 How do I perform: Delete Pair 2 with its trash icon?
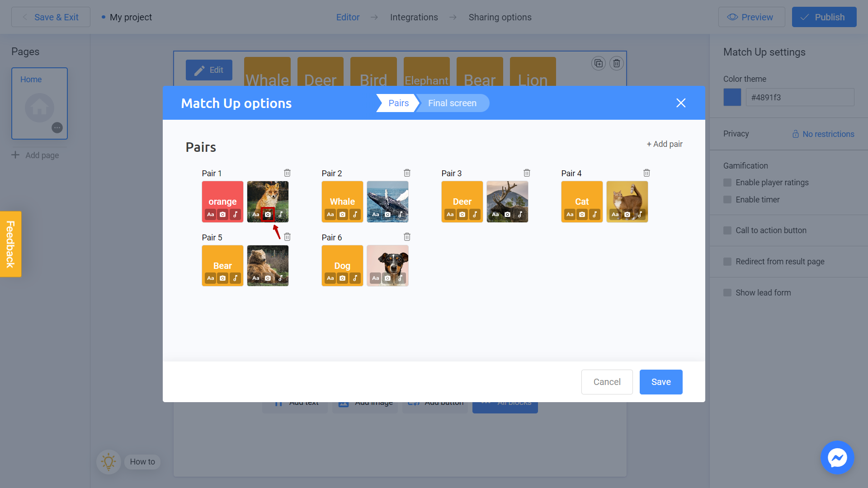[x=407, y=173]
